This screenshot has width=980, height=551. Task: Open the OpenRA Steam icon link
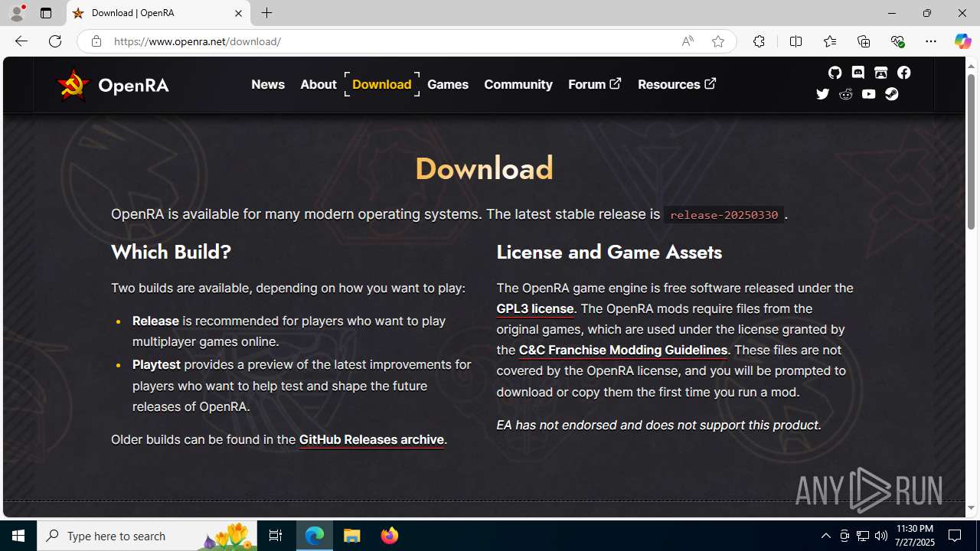pos(891,94)
